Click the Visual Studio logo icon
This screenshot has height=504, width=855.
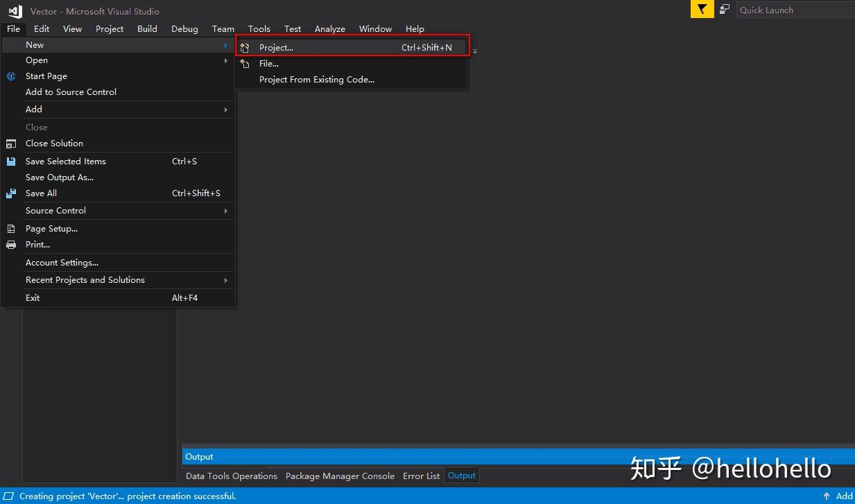(15, 11)
